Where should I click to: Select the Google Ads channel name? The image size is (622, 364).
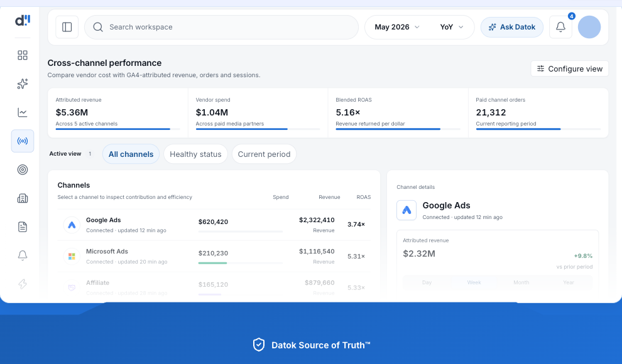[104, 220]
